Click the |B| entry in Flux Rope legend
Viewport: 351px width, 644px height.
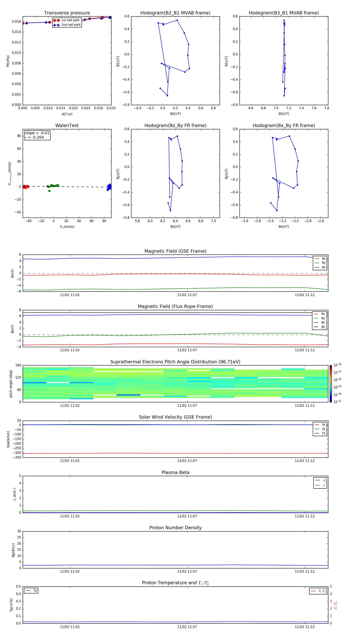(320, 327)
